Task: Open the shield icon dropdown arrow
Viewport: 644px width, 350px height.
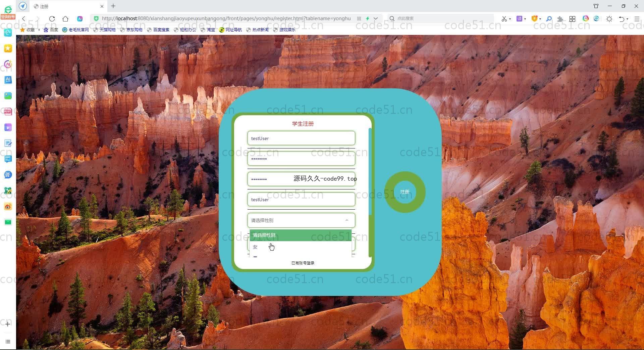Action: (540, 19)
